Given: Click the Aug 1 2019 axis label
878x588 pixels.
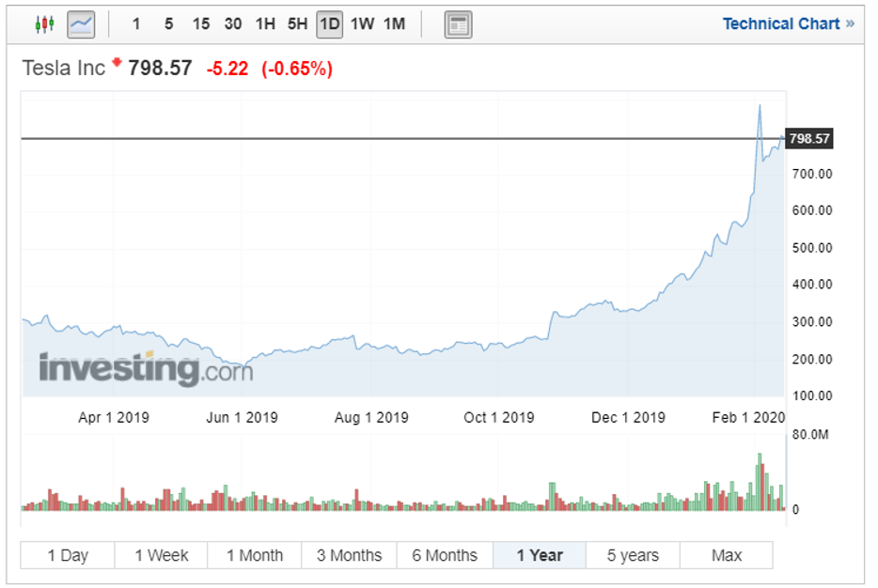Looking at the screenshot, I should click(x=371, y=417).
